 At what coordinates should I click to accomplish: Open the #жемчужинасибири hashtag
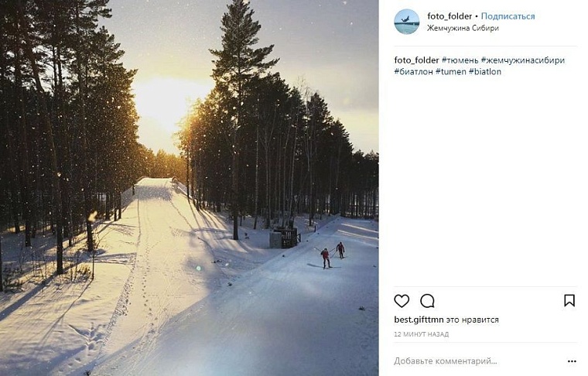(523, 60)
